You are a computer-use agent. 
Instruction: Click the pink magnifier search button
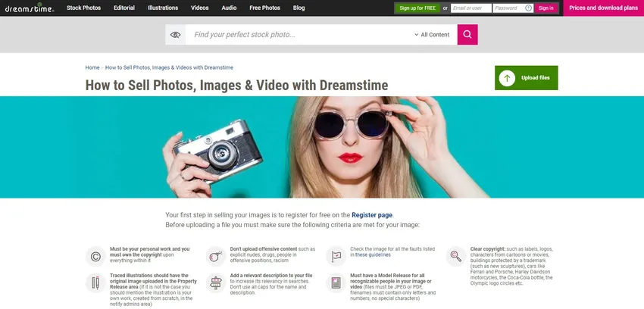(x=467, y=35)
